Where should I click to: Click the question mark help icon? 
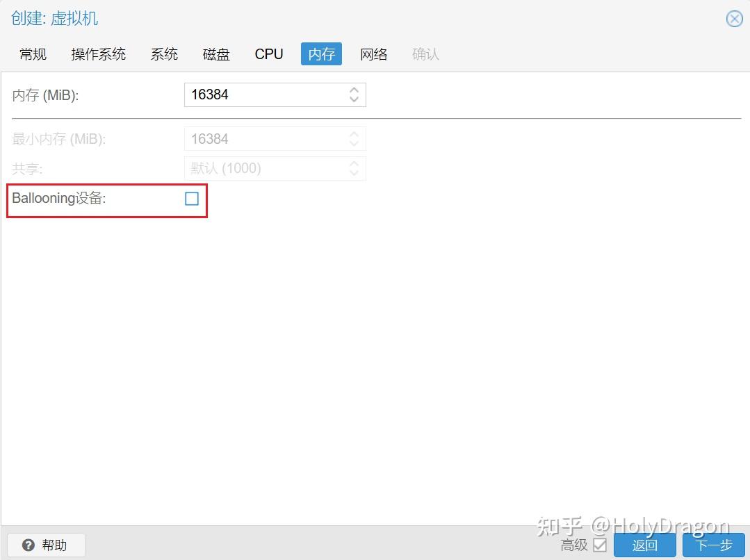[x=26, y=545]
